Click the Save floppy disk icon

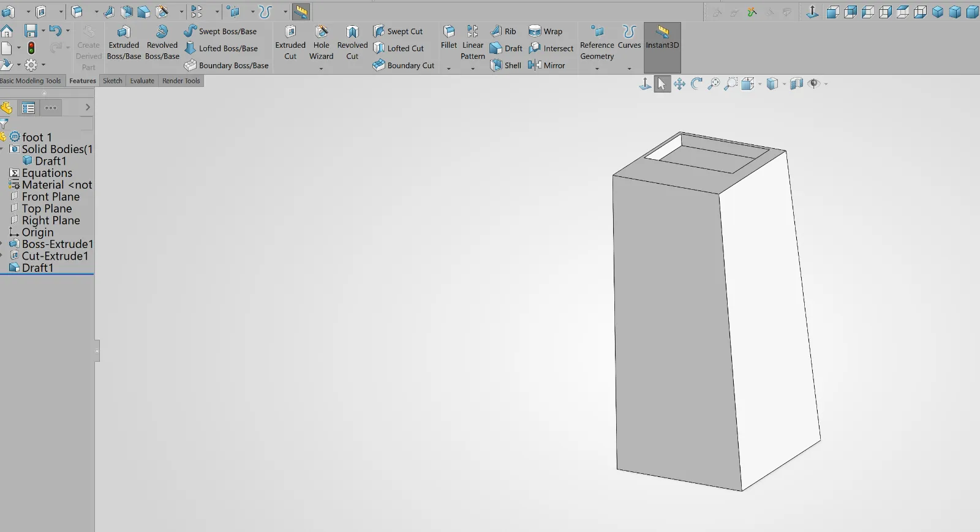tap(31, 31)
